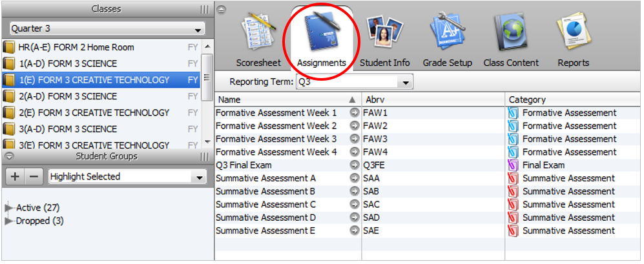The image size is (644, 264).
Task: Open the Quarter 3 term dropdown
Action: [107, 29]
